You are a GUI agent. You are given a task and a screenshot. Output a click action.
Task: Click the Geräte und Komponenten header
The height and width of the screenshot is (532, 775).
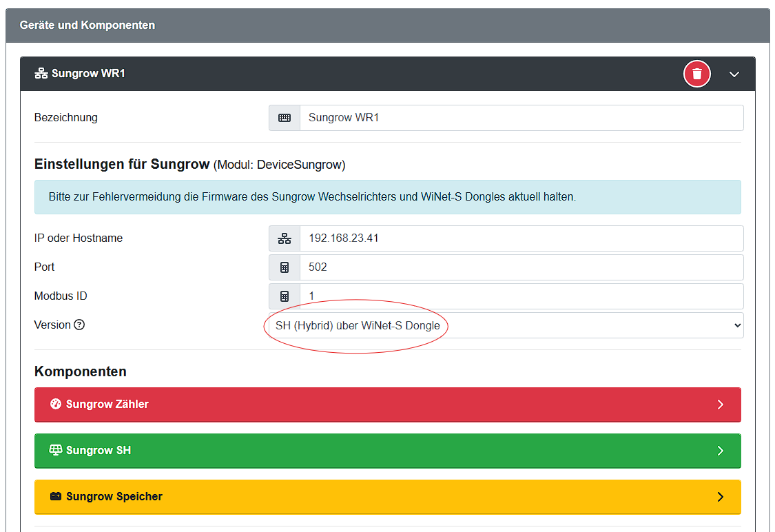pos(387,25)
